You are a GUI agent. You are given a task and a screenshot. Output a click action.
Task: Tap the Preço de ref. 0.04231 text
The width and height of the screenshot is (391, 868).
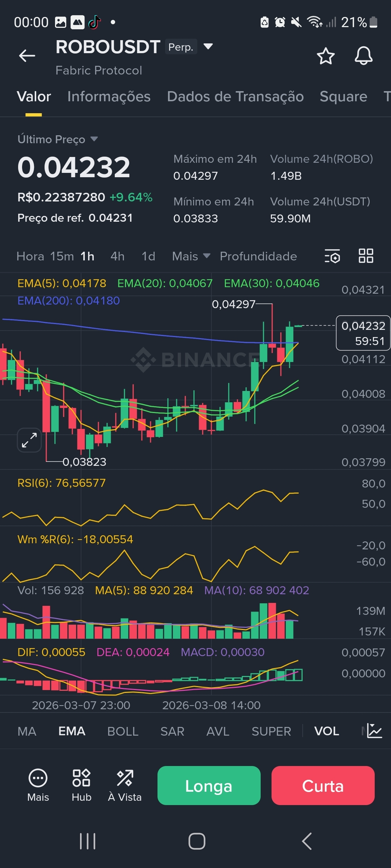point(75,218)
